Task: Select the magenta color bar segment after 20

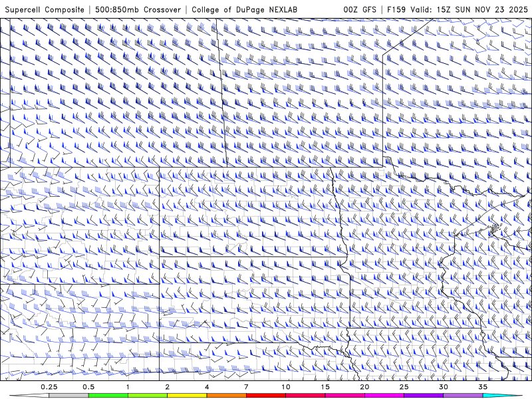Action: (x=384, y=396)
